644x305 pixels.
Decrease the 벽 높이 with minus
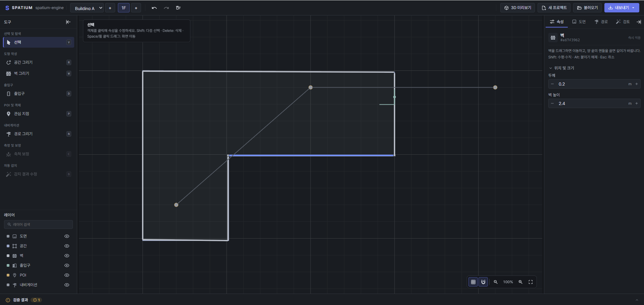pyautogui.click(x=552, y=103)
